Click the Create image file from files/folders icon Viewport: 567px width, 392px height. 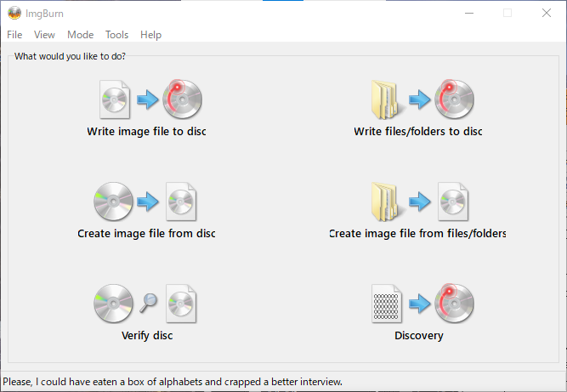(x=420, y=202)
